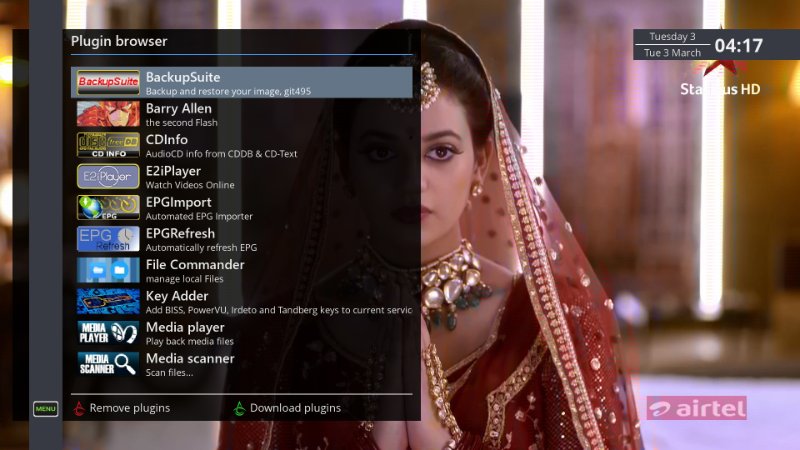This screenshot has height=450, width=800.
Task: Click the airtel logo watermark
Action: [x=696, y=408]
